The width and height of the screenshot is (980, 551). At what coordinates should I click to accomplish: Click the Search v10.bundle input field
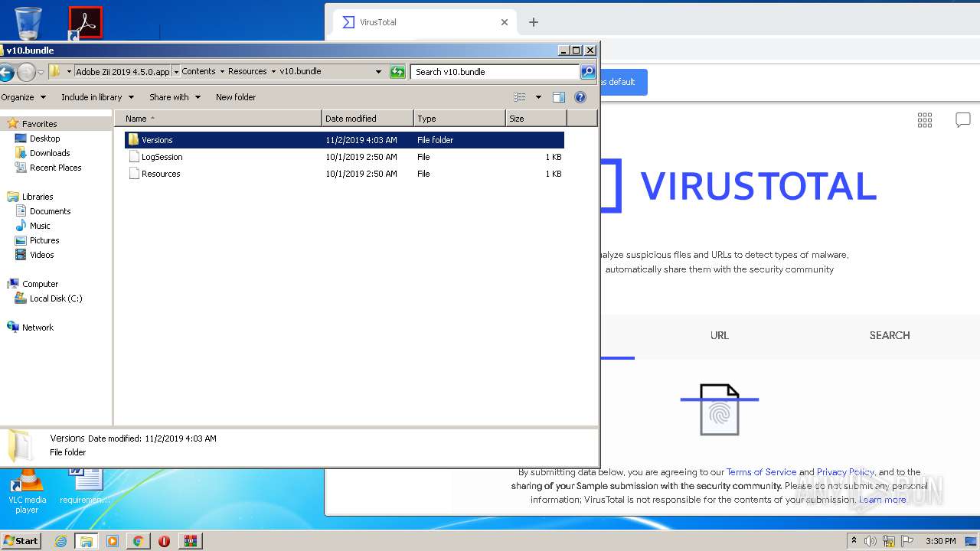coord(495,72)
